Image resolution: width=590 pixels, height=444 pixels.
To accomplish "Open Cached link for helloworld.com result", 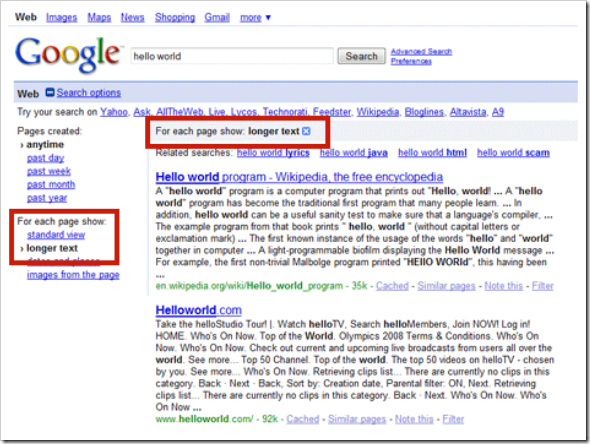I will 303,419.
